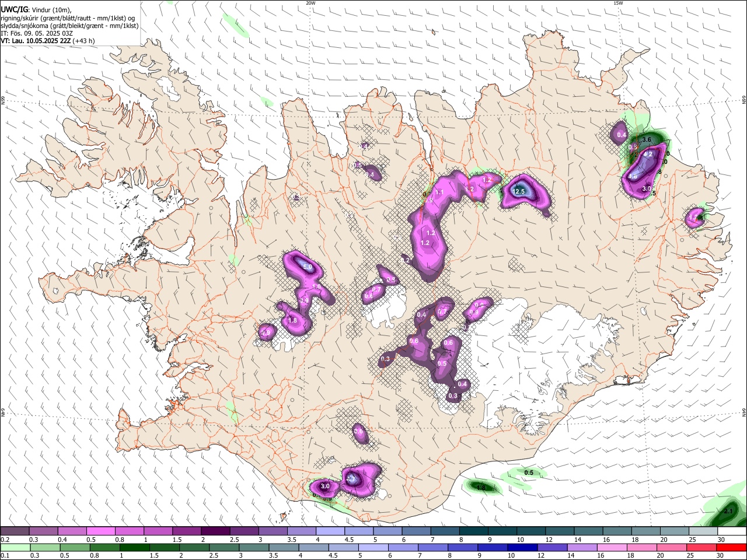Viewport: 747px width, 560px height.
Task: Click the darkest green swatch at lower legend value 1
Action: tap(135, 548)
